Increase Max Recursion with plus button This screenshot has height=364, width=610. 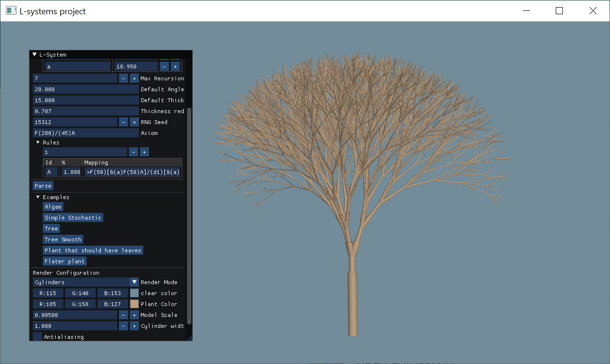(134, 78)
